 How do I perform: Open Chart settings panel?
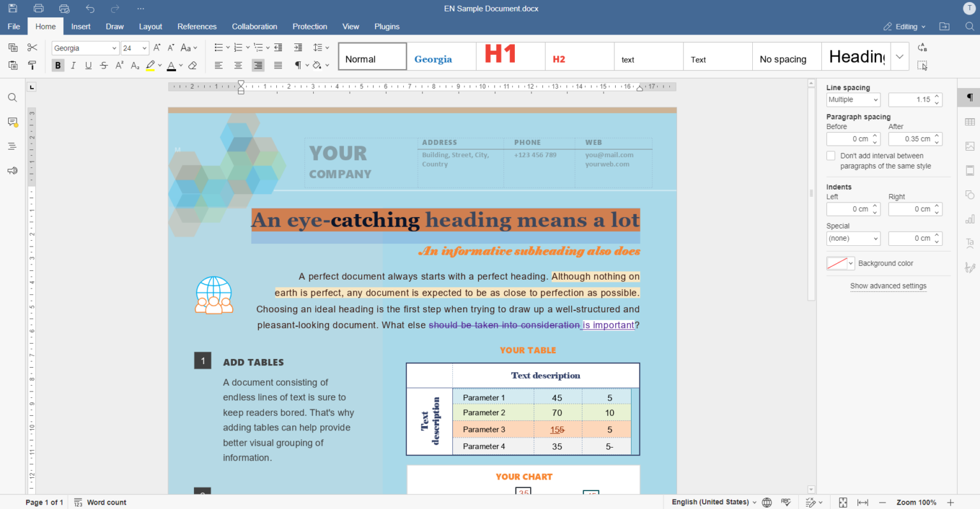pyautogui.click(x=969, y=220)
